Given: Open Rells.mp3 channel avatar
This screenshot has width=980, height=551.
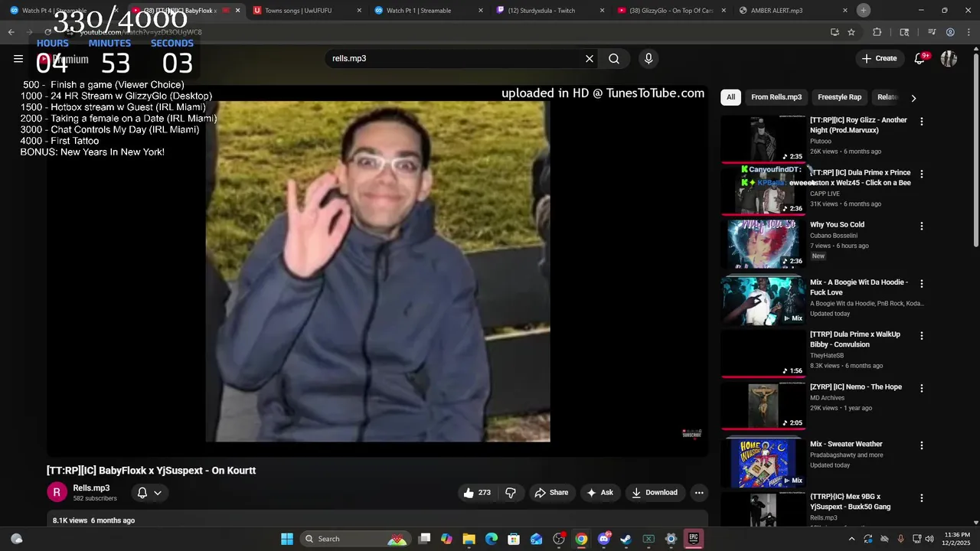Looking at the screenshot, I should [x=57, y=493].
